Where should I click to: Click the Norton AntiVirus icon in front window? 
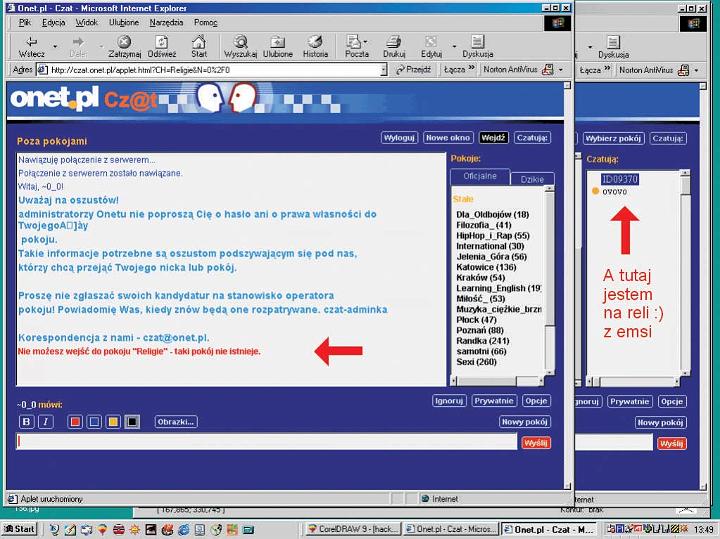pos(548,70)
